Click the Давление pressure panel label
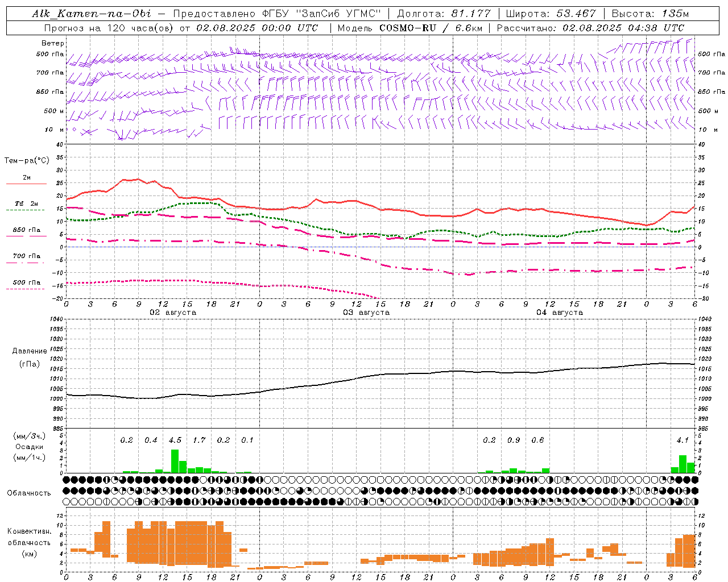Viewport: 728px width, 582px height. click(30, 351)
